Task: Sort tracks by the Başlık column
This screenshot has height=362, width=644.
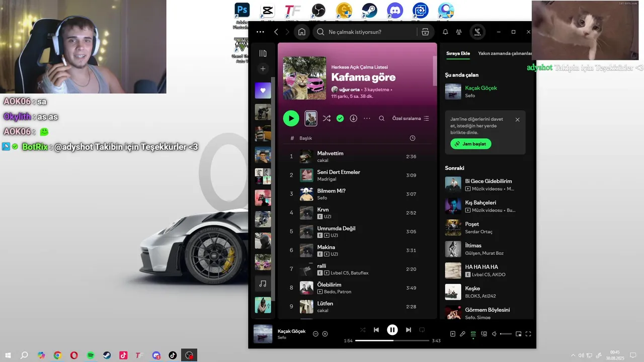Action: (306, 138)
